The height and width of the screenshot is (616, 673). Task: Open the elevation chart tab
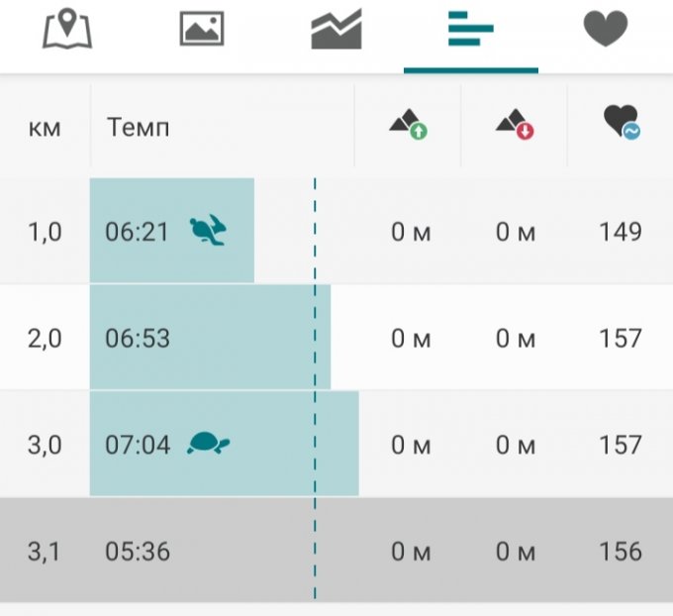click(336, 30)
